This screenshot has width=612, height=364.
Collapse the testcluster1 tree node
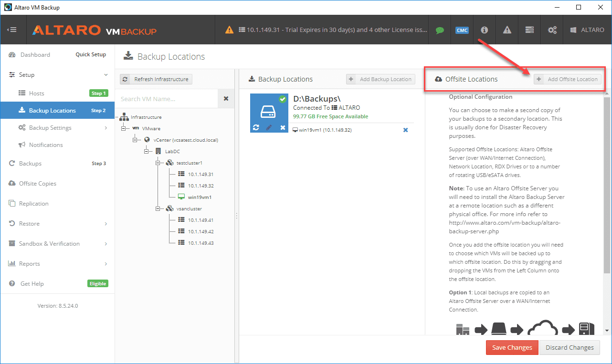[158, 163]
